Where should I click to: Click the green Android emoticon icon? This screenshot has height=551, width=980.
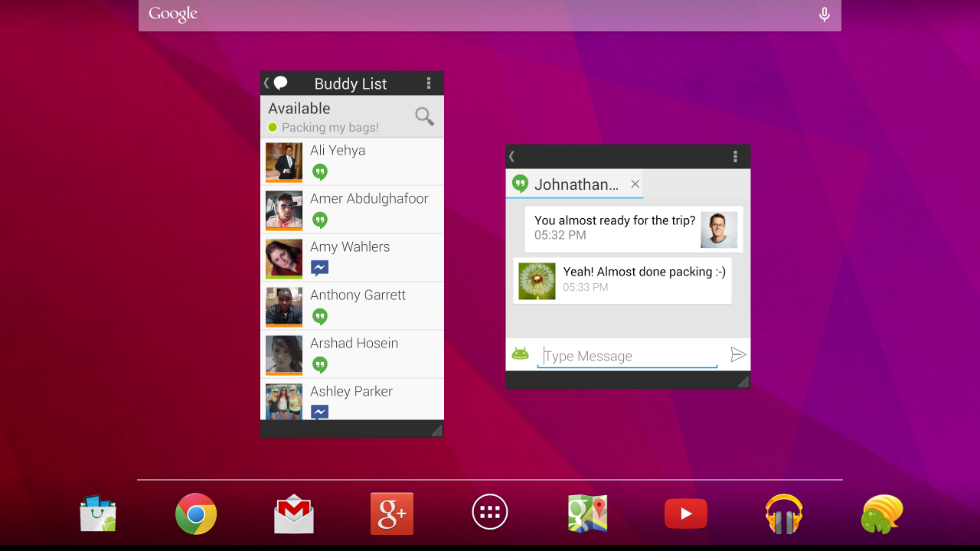pyautogui.click(x=521, y=354)
